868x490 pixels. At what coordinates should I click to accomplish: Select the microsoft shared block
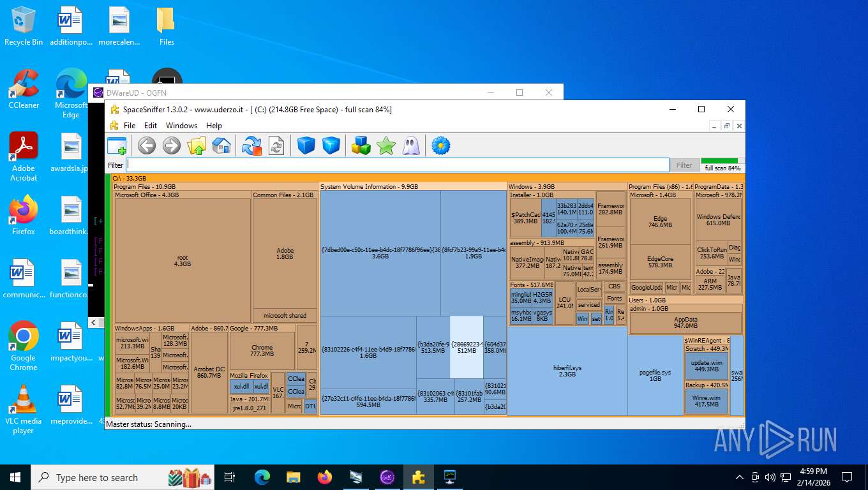285,315
